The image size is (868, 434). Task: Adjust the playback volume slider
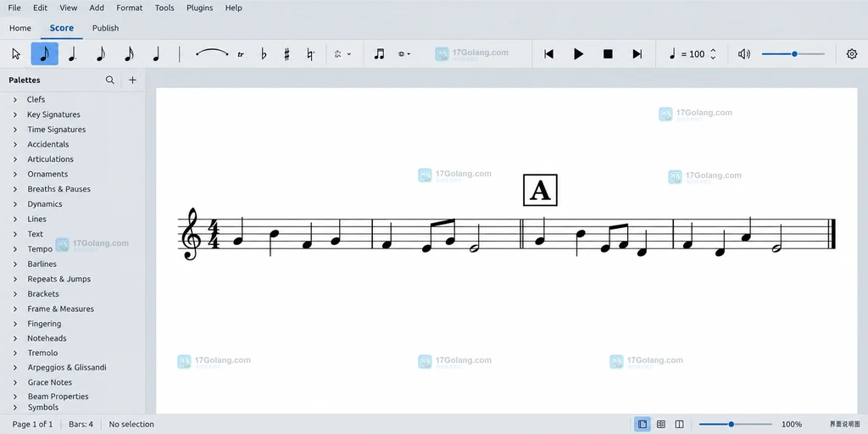[x=793, y=53]
